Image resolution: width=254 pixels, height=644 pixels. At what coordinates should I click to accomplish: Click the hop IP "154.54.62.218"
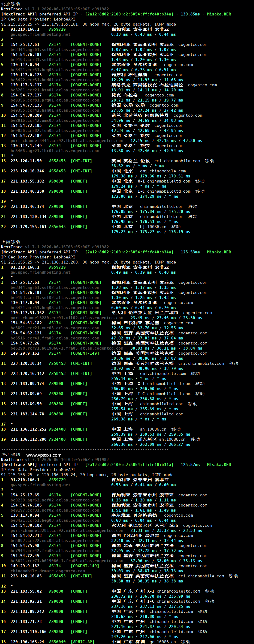point(26,536)
